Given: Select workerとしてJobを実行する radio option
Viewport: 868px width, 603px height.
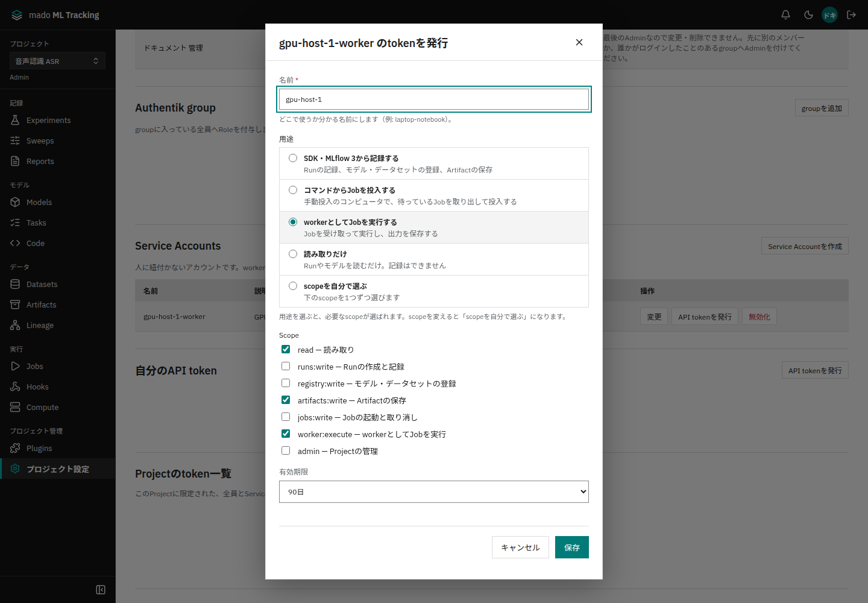Looking at the screenshot, I should (293, 222).
